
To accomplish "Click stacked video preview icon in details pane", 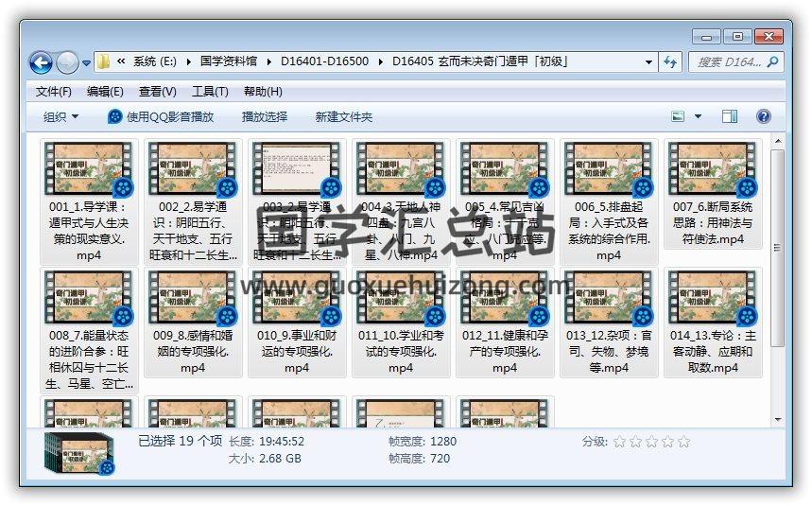I will (x=79, y=454).
